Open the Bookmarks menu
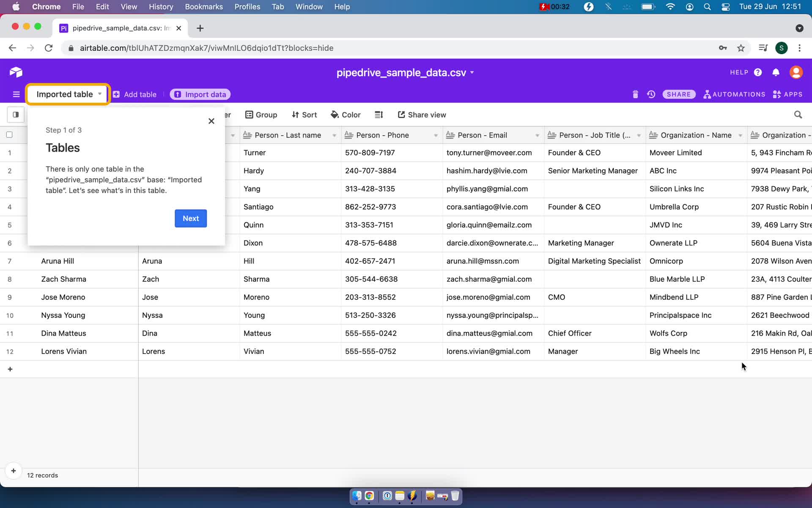 204,7
